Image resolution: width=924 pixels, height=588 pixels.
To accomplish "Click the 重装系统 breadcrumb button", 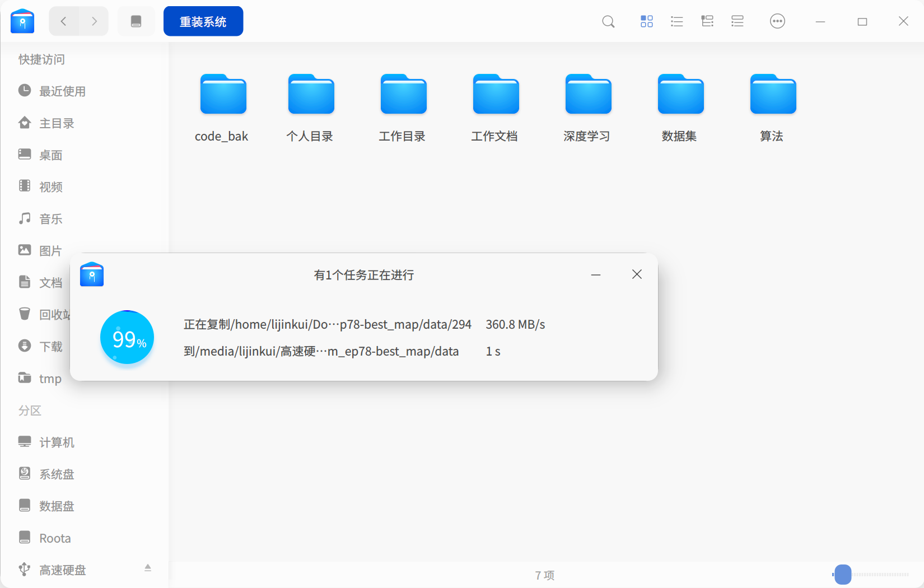I will coord(203,21).
